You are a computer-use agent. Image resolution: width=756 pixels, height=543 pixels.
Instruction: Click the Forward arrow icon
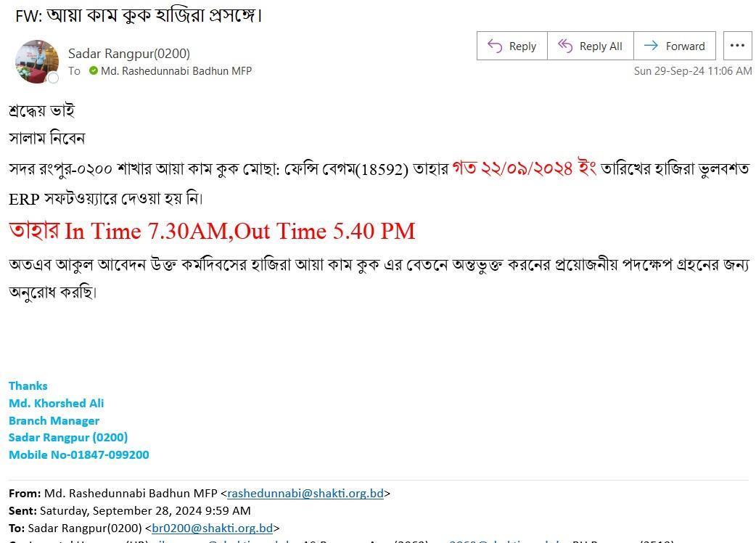tap(651, 45)
